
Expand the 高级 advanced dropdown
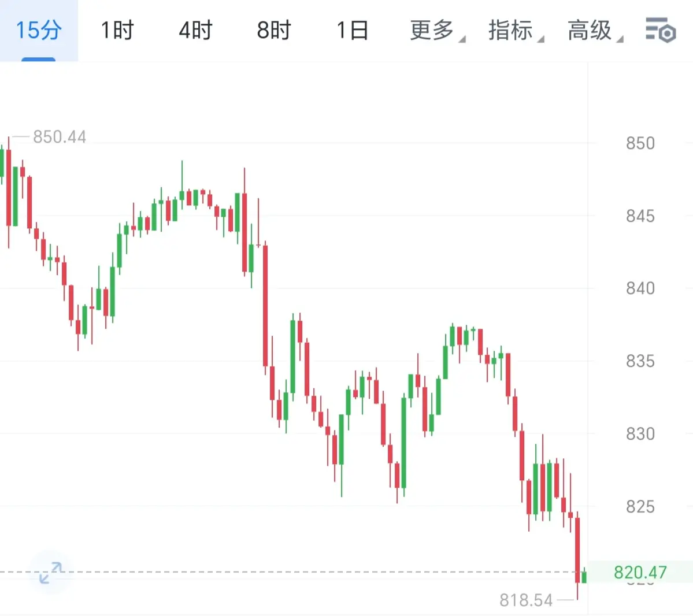(595, 31)
